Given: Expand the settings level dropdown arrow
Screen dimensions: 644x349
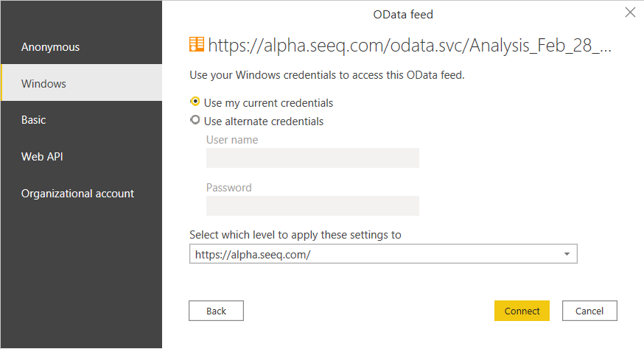Looking at the screenshot, I should pyautogui.click(x=567, y=254).
